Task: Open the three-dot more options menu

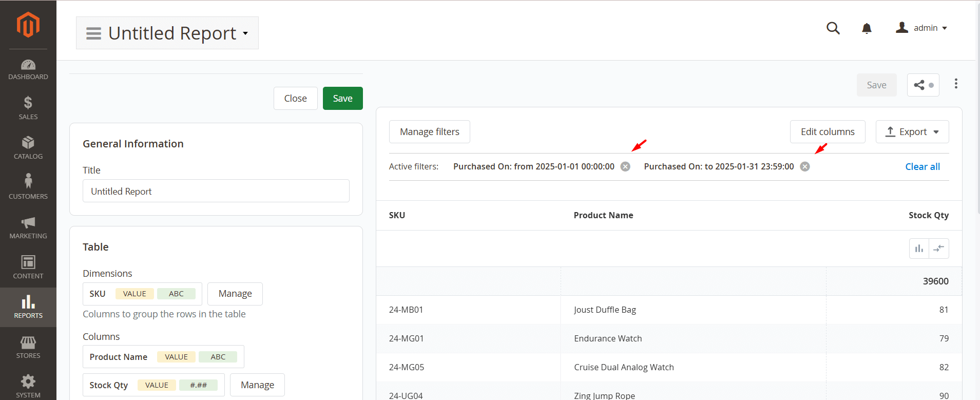Action: [955, 84]
